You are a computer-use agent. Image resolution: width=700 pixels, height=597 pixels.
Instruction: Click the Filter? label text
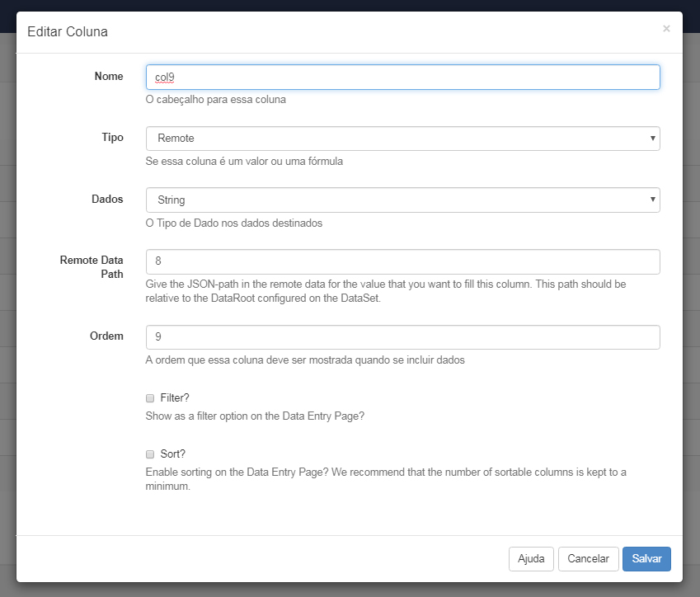(x=175, y=397)
